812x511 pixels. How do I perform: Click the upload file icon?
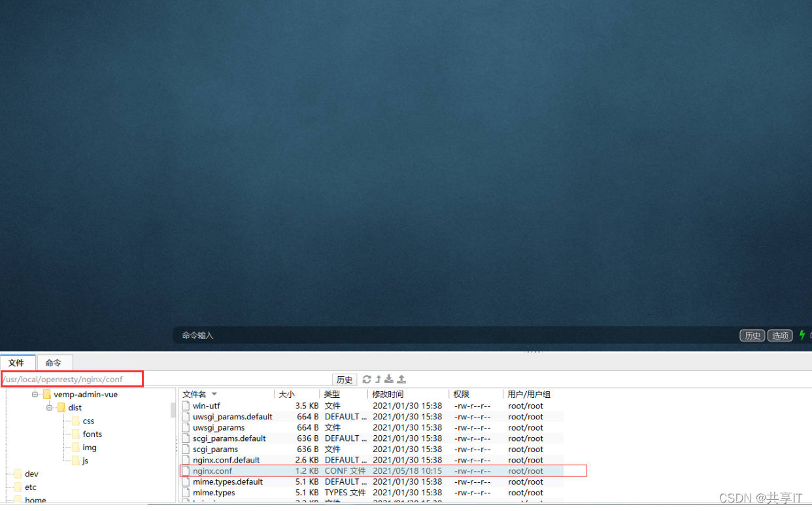click(401, 379)
